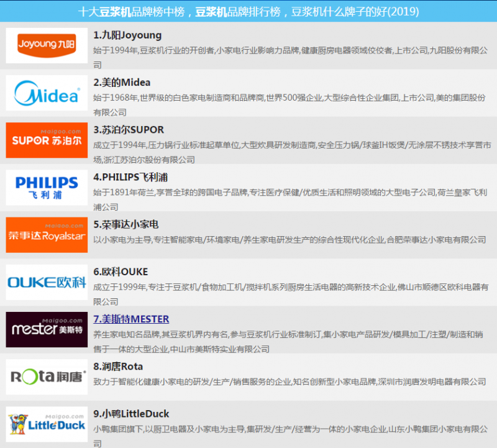497x448 pixels.
Task: Click the Joyoung 九阳 orange logo
Action: click(x=47, y=45)
